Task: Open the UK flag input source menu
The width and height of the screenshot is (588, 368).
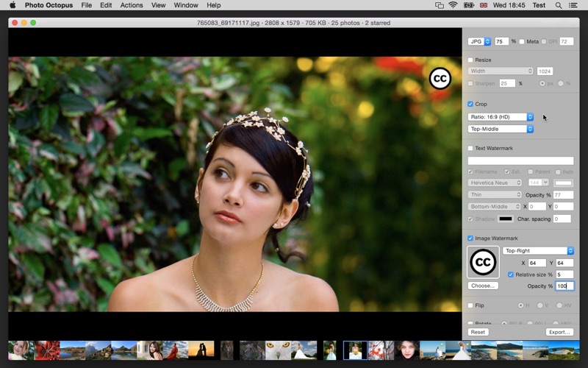Action: click(484, 5)
